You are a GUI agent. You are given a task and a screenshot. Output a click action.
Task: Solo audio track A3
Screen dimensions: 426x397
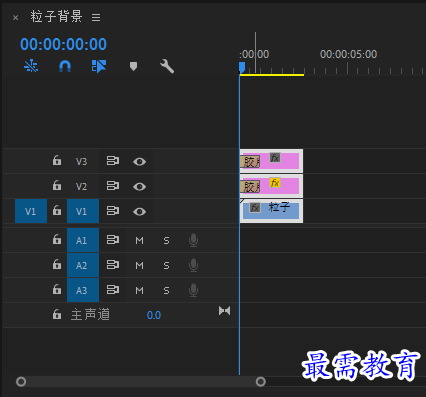[166, 290]
